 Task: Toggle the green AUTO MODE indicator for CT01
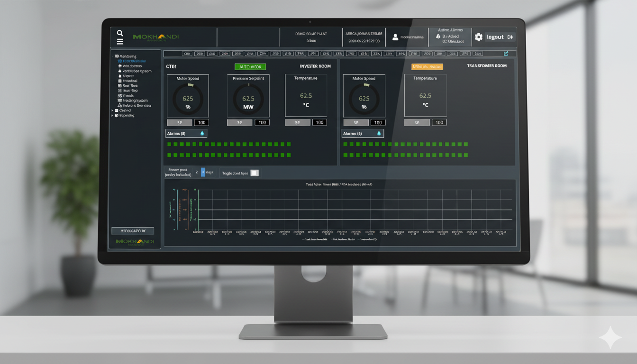[x=250, y=67]
